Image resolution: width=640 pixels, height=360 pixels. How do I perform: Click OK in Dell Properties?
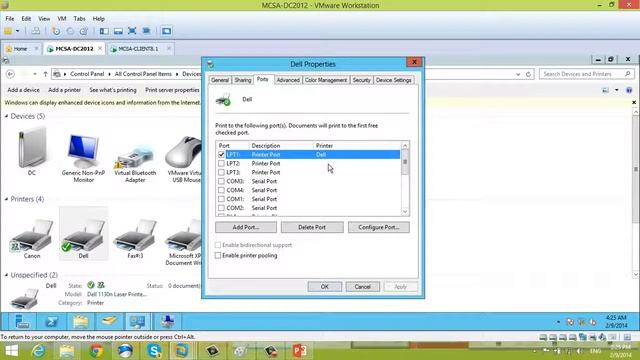coord(324,287)
